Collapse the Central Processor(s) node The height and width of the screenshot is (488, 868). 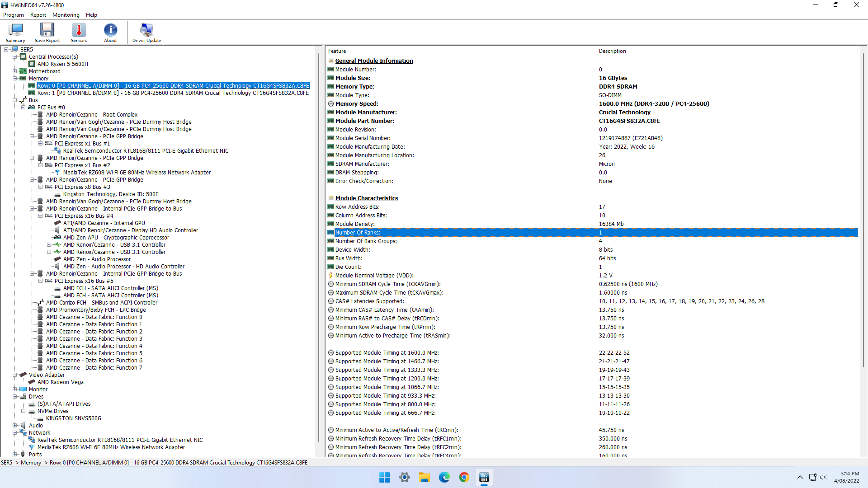(15, 57)
